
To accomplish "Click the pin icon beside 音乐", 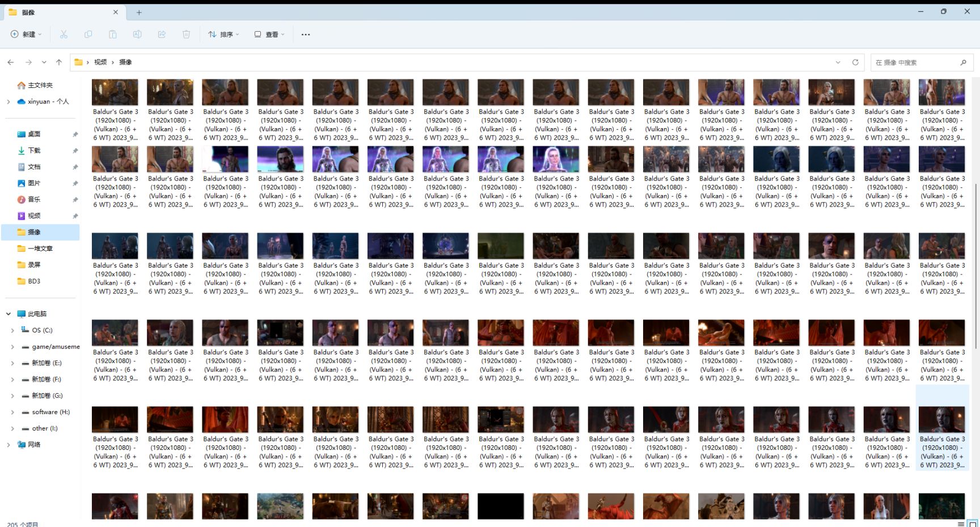I will (75, 200).
